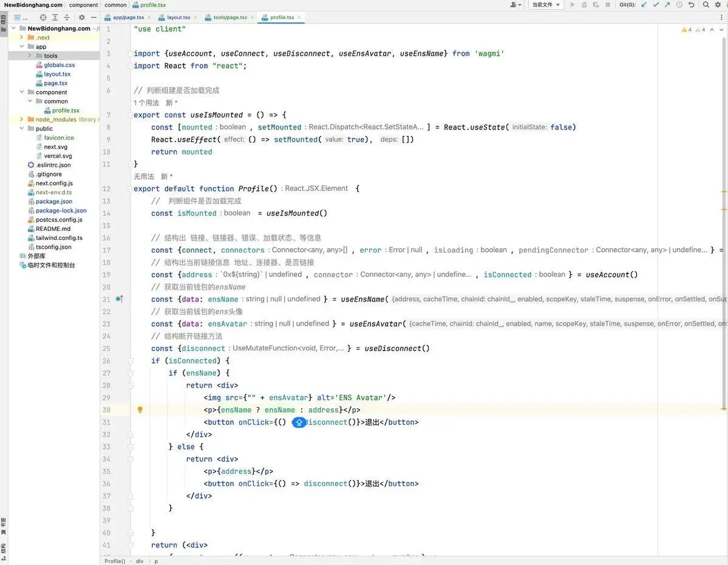Collapse the public folder
Screen dimensions: 728x565
(x=21, y=128)
